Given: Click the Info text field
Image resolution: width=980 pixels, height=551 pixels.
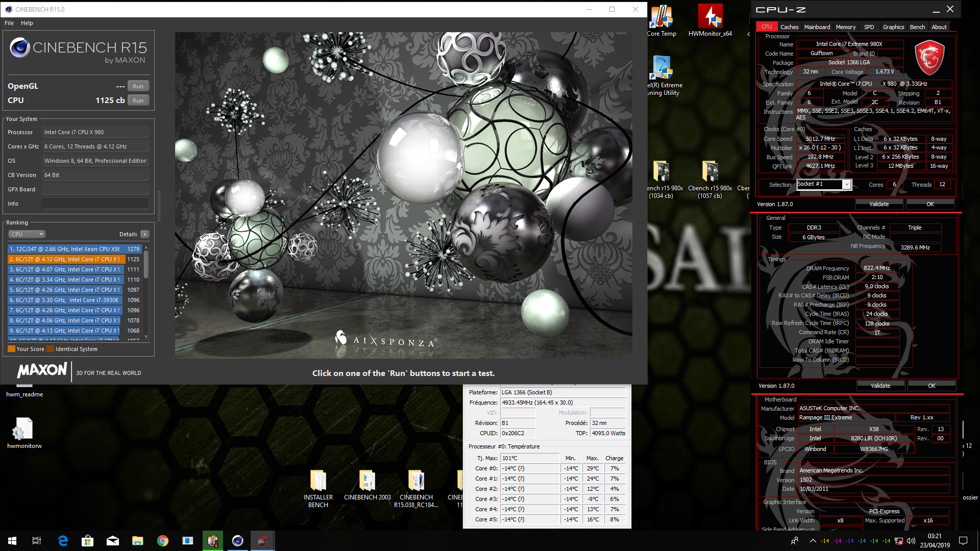Looking at the screenshot, I should (x=95, y=204).
